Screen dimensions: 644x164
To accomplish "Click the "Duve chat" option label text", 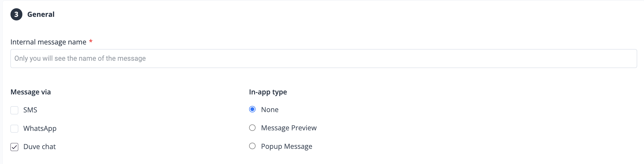I will 39,147.
